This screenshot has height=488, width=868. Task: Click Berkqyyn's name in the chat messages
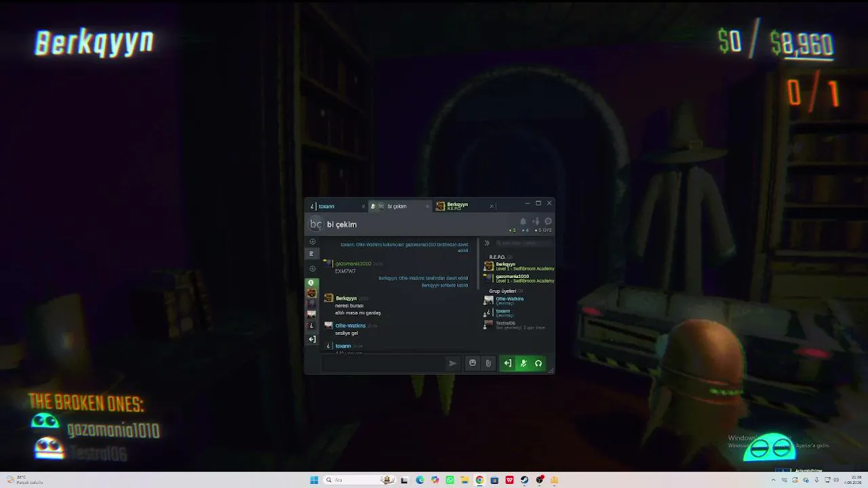point(346,298)
